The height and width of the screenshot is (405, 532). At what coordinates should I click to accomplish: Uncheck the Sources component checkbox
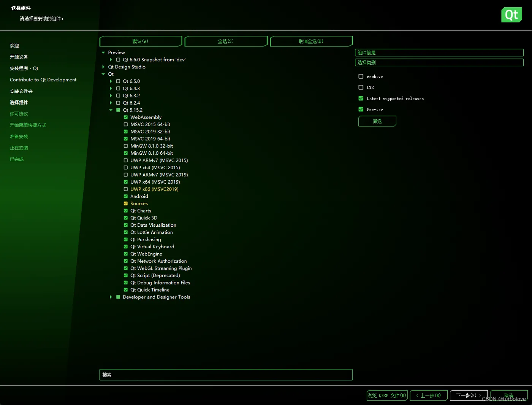[126, 203]
